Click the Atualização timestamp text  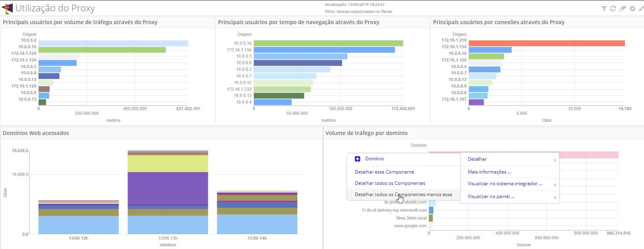354,5
